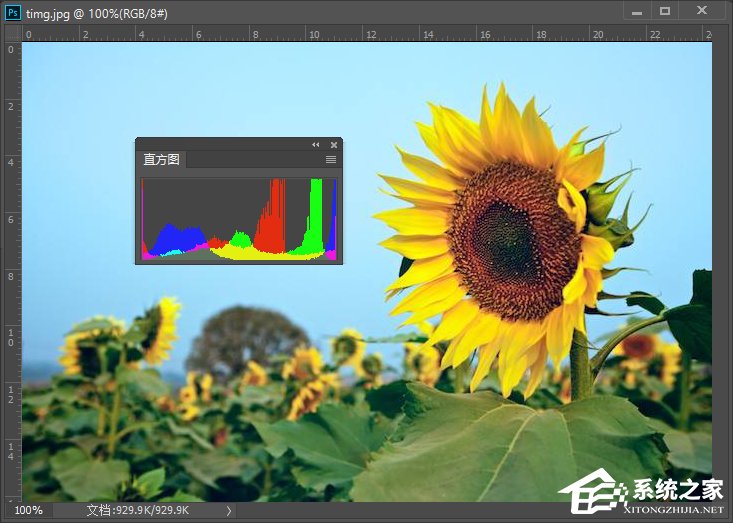Close the histogram panel
The image size is (733, 523).
[x=334, y=145]
